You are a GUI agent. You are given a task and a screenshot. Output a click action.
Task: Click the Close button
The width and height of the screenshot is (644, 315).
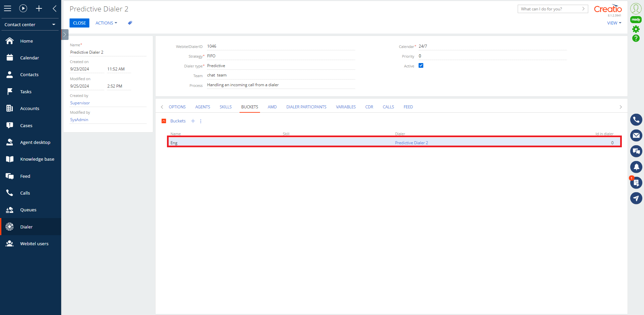[79, 23]
